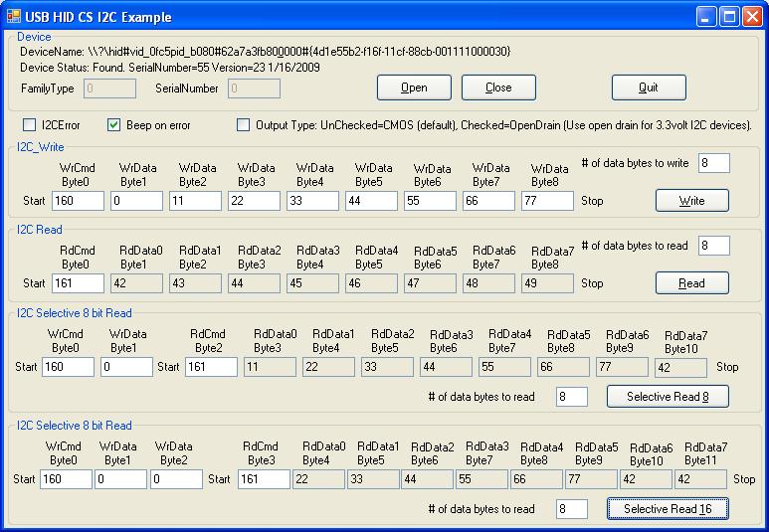This screenshot has width=769, height=532.
Task: Click the I2C_Write WrData Byte4 field with 33
Action: point(313,201)
